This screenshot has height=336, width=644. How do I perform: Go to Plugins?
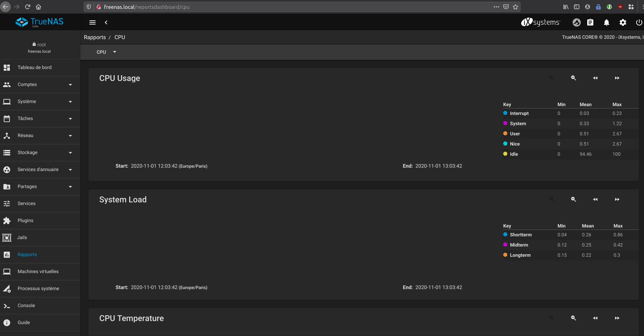tap(40, 221)
